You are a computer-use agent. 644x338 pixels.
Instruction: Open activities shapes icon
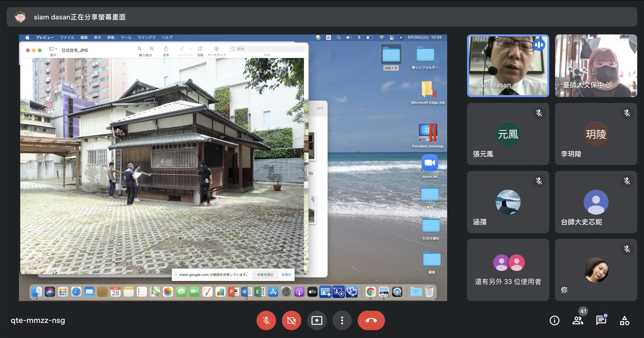pos(625,320)
